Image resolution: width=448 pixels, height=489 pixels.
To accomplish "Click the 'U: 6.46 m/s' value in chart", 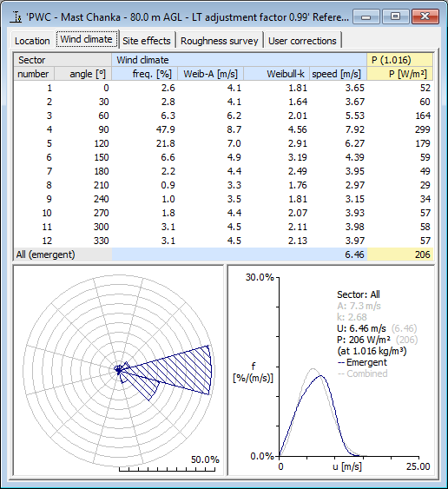I will pyautogui.click(x=362, y=328).
